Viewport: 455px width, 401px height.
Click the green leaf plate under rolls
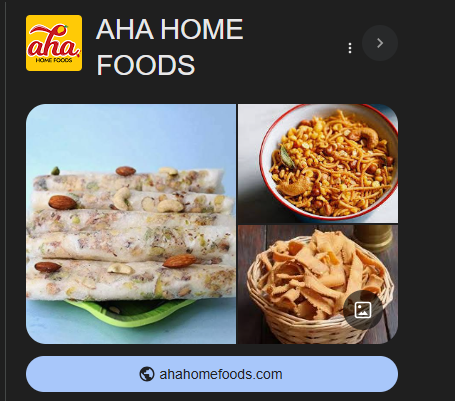coord(130,311)
